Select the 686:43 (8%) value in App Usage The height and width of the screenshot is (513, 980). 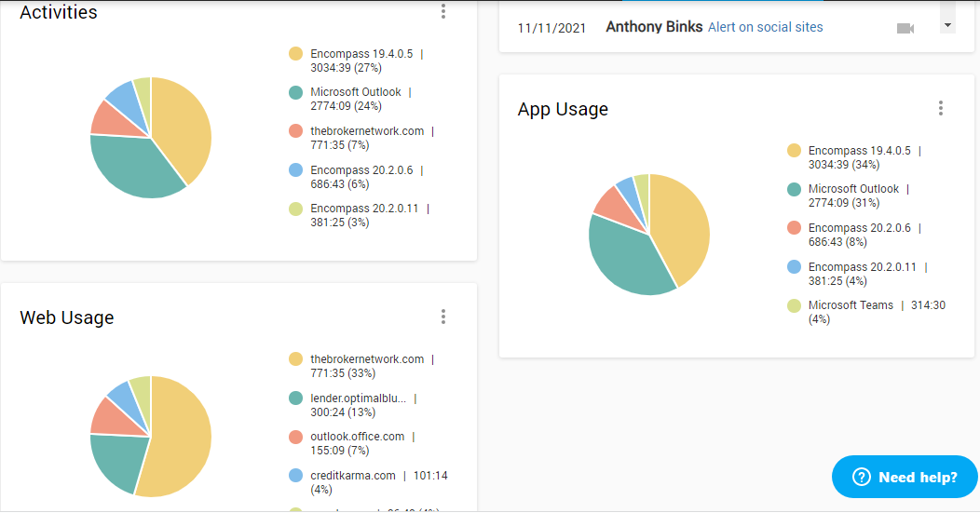tap(837, 242)
